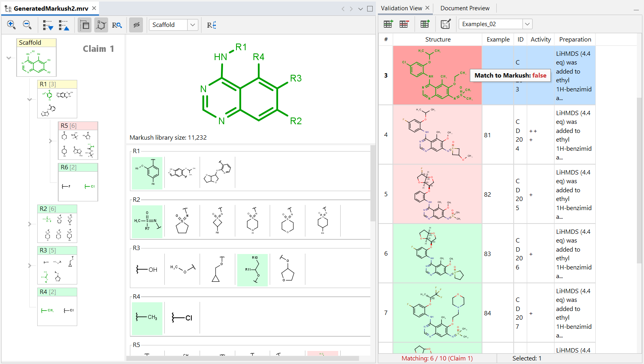This screenshot has height=364, width=644.
Task: Select the R5 [6] thumbnail in tree
Action: pos(78,141)
